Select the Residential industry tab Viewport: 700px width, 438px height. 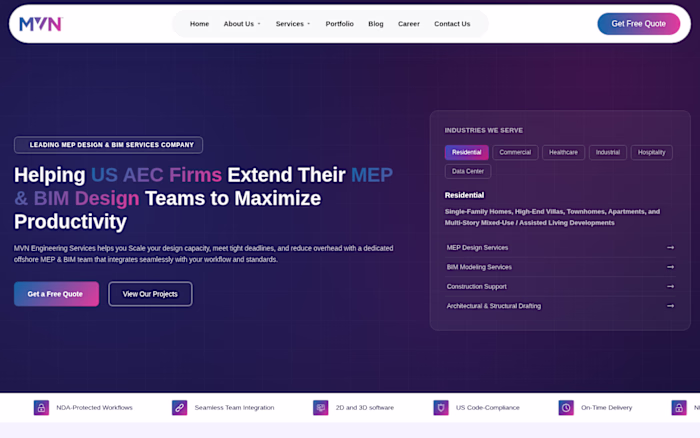pos(467,152)
